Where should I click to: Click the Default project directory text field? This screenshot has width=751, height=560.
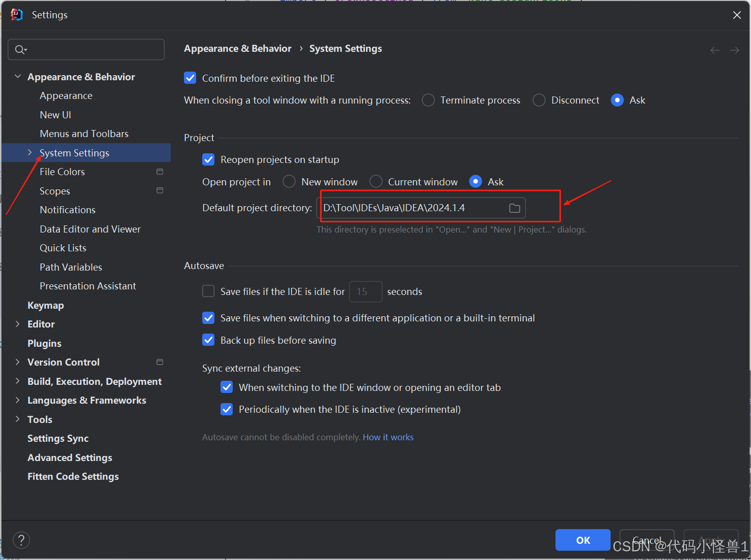[421, 208]
